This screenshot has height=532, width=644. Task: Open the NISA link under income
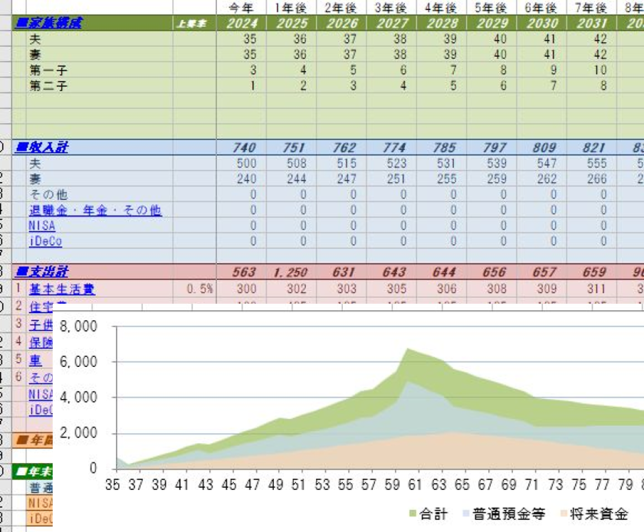(42, 226)
